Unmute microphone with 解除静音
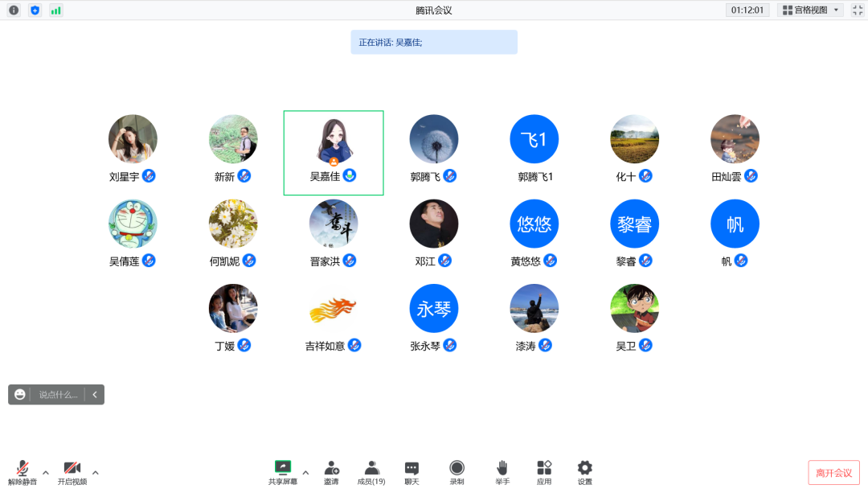868x489 pixels. [x=23, y=471]
